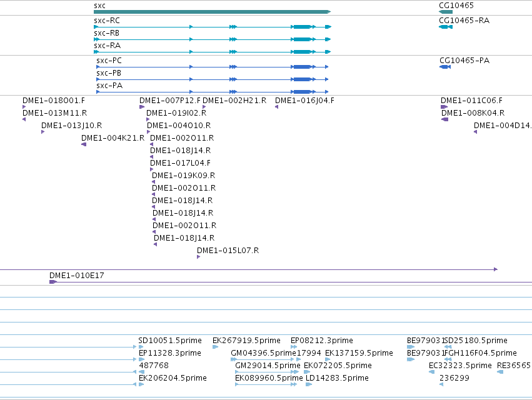Select the sxc-PC protein label
Image resolution: width=532 pixels, height=400 pixels.
[109, 61]
